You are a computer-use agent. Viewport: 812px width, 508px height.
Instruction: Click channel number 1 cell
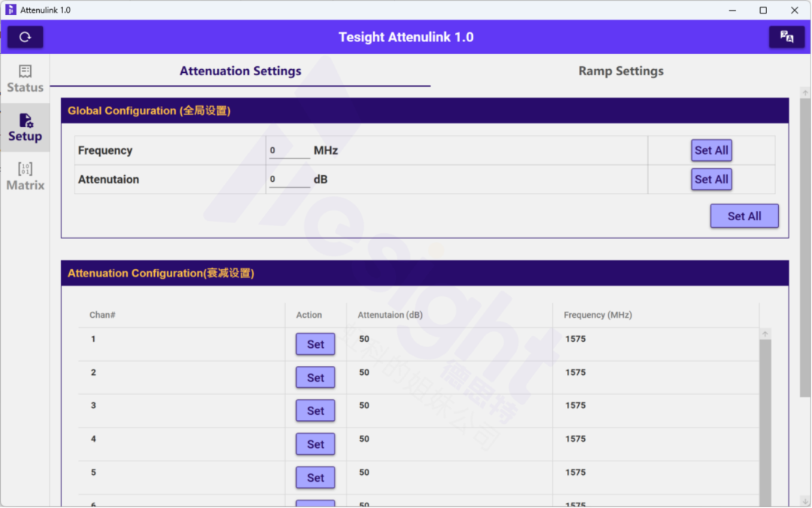click(93, 339)
